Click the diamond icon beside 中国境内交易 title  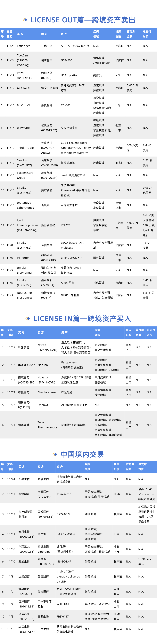(55, 454)
